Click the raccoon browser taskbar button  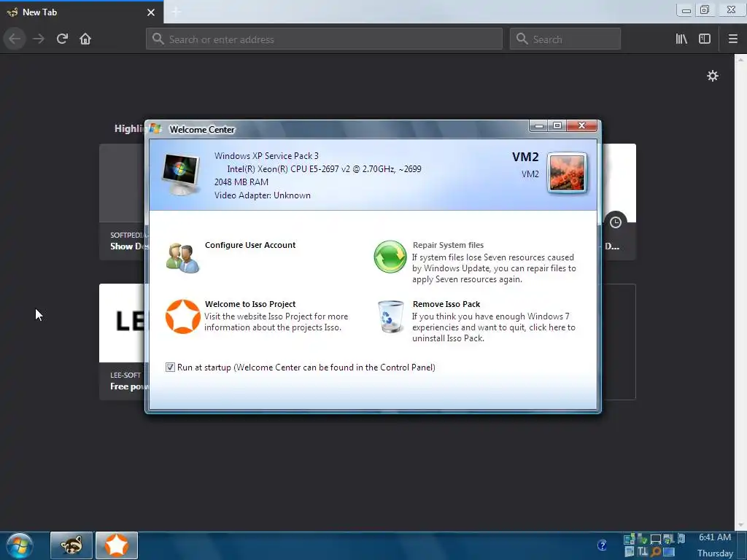tap(71, 545)
